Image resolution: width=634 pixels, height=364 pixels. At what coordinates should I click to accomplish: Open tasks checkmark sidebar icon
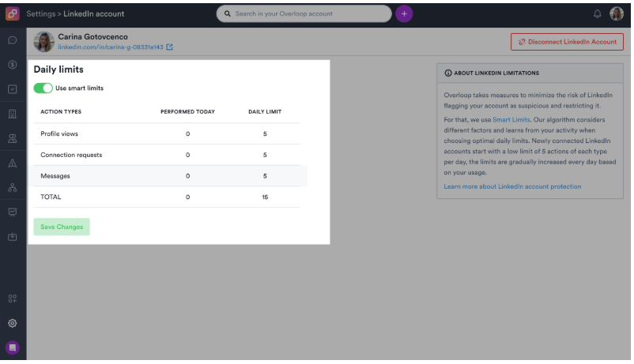click(x=13, y=89)
